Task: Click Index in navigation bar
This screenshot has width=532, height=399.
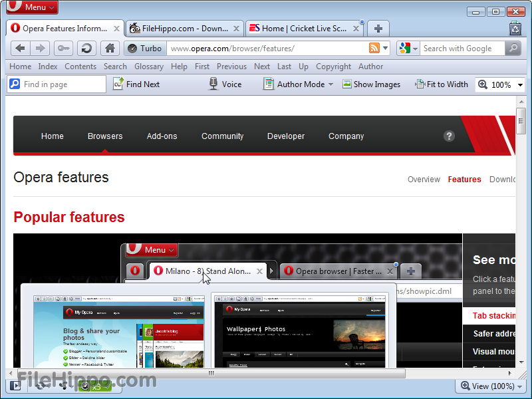Action: [48, 66]
